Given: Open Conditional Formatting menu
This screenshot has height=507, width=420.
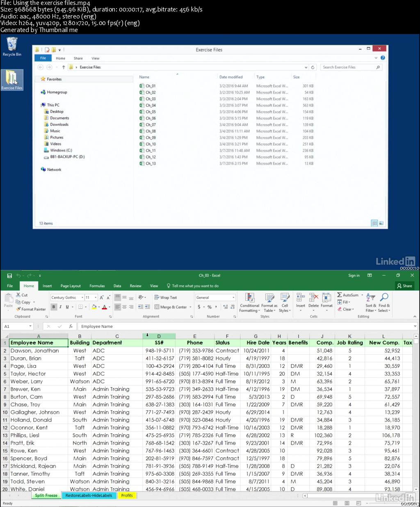Looking at the screenshot, I should [249, 303].
